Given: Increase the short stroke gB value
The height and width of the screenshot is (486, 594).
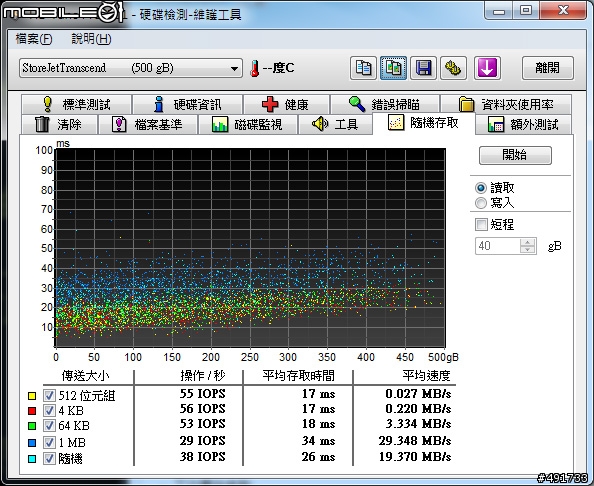Looking at the screenshot, I should (527, 242).
